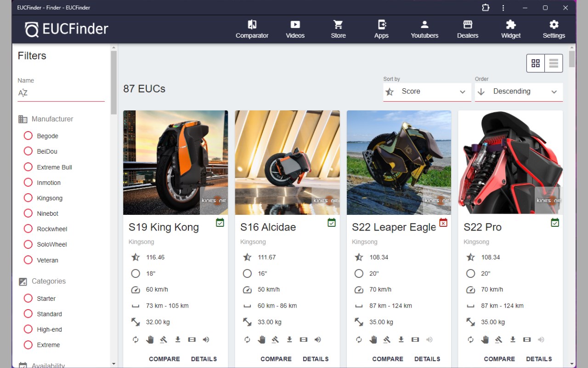The height and width of the screenshot is (368, 588).
Task: Open the Videos section
Action: [295, 29]
